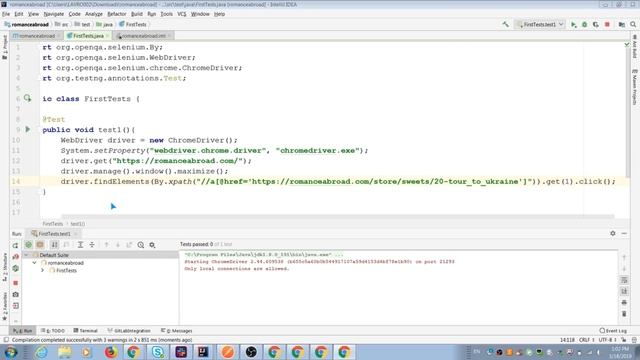Open GitLabIntegration tool window
Screen dimensions: 640x360
pyautogui.click(x=129, y=331)
